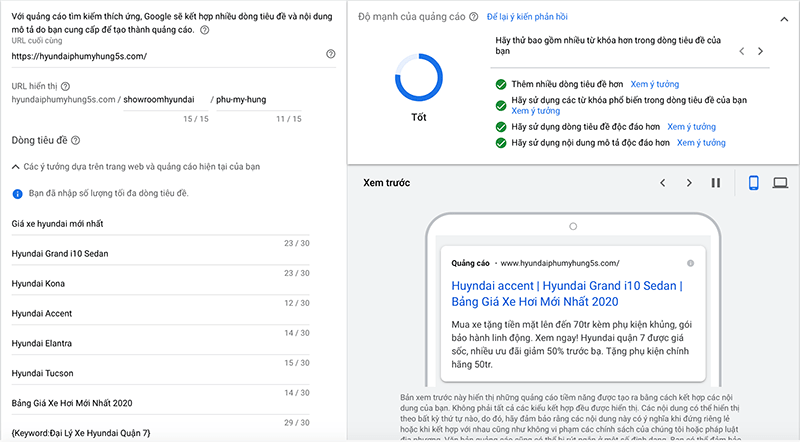Open Để lại ý kiến phản hồi link

527,17
